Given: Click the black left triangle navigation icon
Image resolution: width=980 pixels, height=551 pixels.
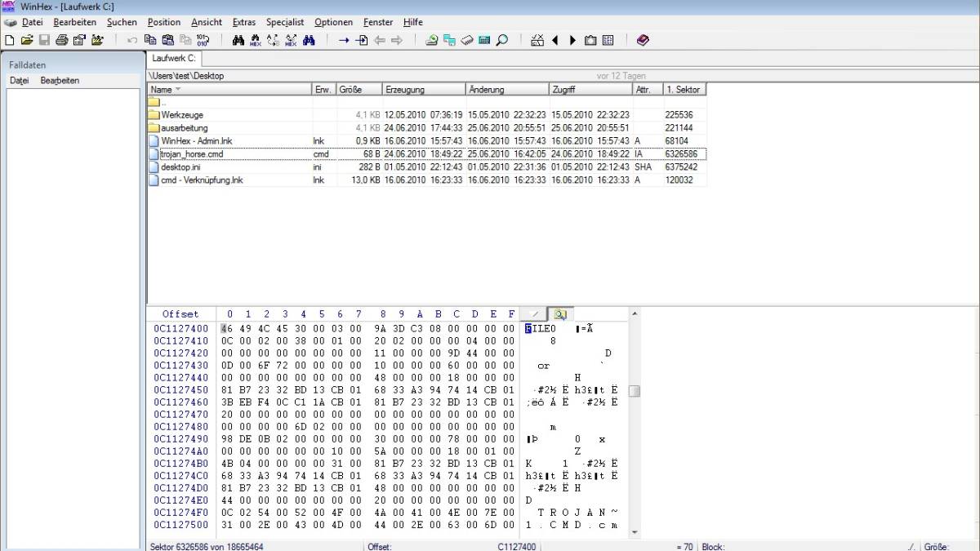Looking at the screenshot, I should tap(555, 39).
